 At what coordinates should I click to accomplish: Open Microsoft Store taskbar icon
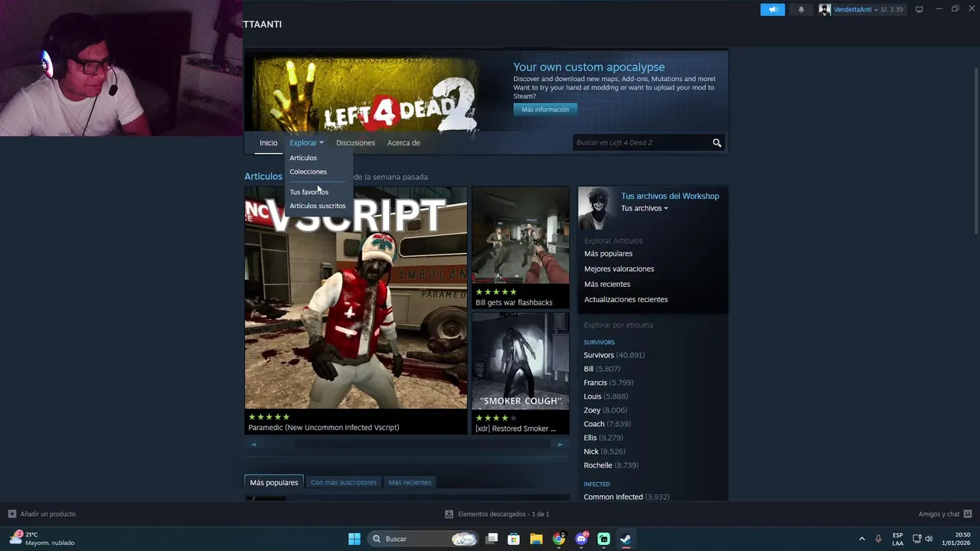click(514, 539)
